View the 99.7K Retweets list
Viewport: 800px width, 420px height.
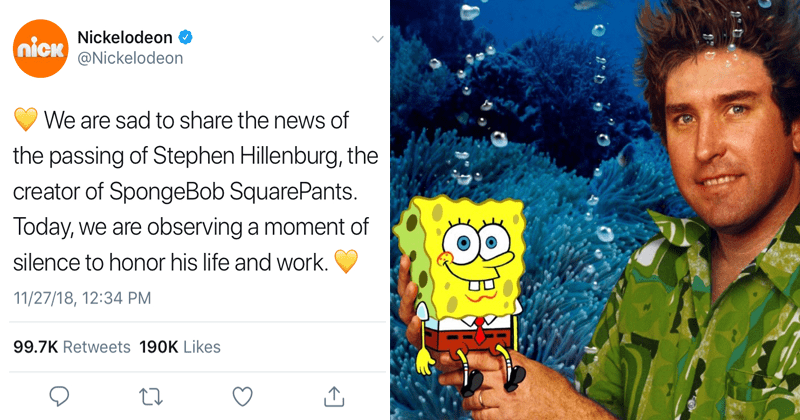pos(72,347)
